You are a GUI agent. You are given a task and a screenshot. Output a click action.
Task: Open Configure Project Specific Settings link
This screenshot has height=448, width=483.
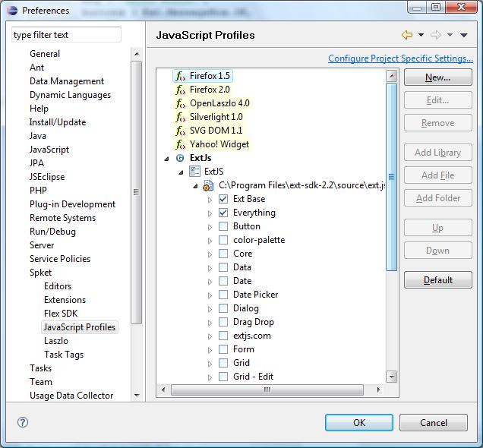400,58
